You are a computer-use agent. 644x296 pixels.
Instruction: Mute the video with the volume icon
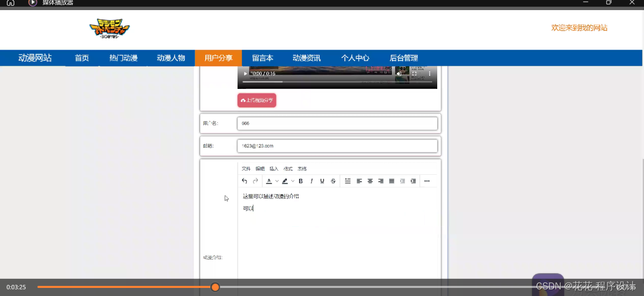[399, 73]
